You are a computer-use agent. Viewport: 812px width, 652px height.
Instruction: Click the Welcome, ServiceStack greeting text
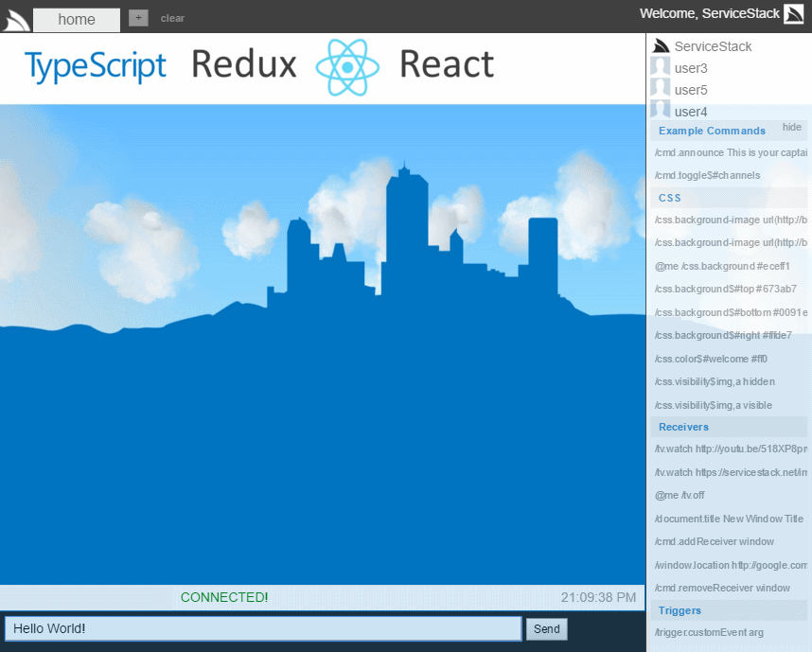click(x=710, y=13)
